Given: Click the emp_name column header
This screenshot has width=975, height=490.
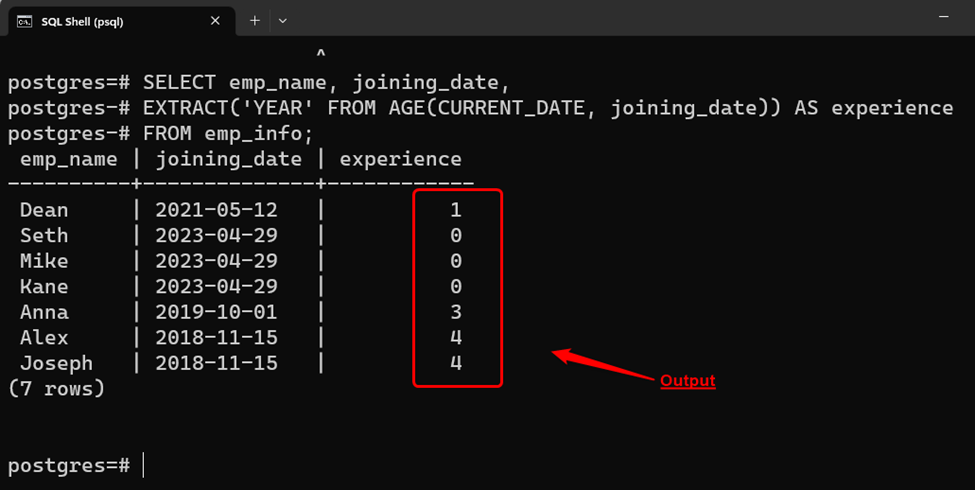Looking at the screenshot, I should 68,159.
